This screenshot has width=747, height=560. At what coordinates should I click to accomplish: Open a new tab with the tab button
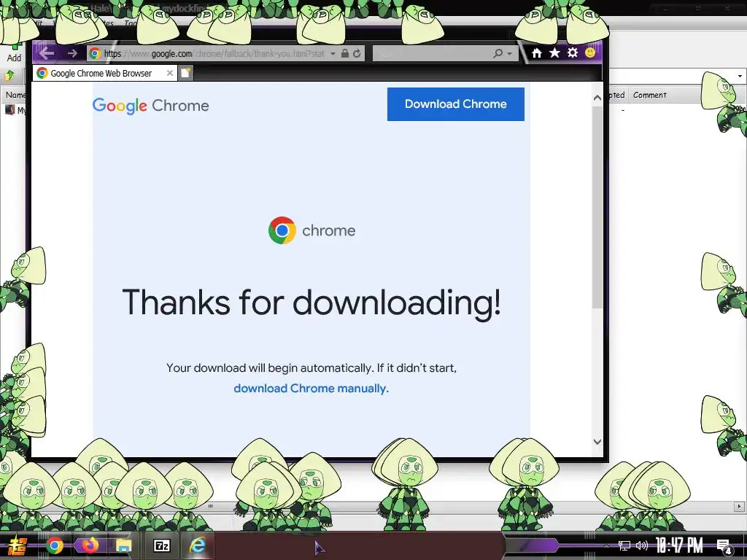pyautogui.click(x=186, y=73)
